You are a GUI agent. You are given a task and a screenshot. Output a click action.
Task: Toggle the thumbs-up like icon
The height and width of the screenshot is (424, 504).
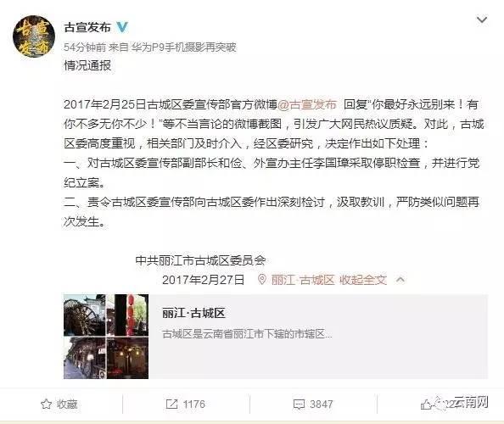coord(426,404)
